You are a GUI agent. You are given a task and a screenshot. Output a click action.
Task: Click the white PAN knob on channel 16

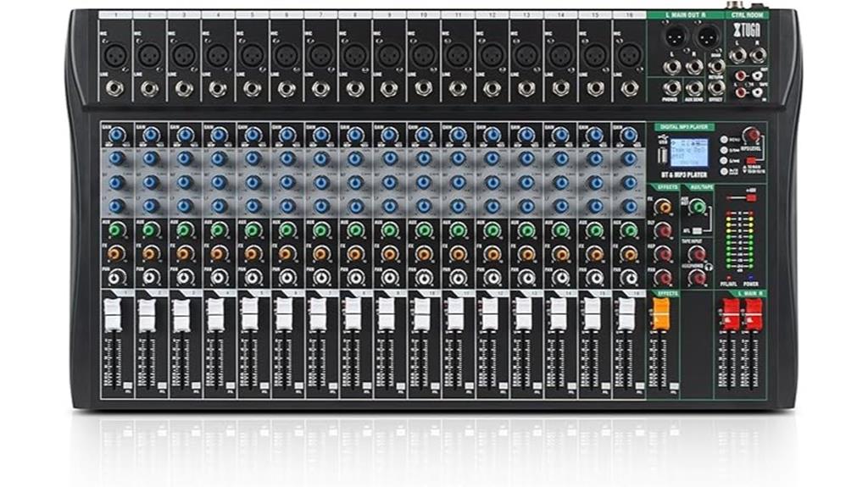coord(629,277)
